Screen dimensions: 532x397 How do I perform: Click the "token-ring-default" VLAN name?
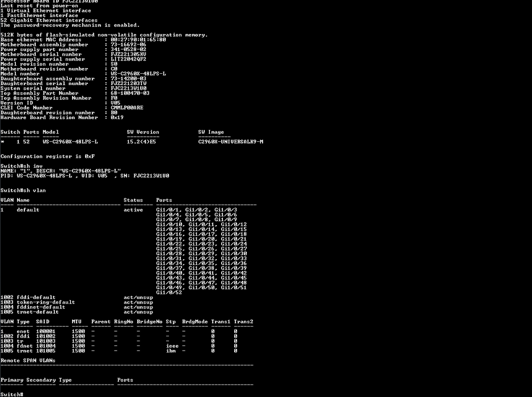[46, 302]
